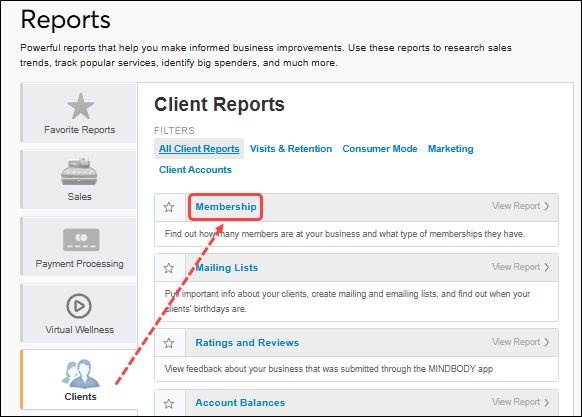Click the Clients sidebar label
Image resolution: width=582 pixels, height=417 pixels.
click(81, 397)
